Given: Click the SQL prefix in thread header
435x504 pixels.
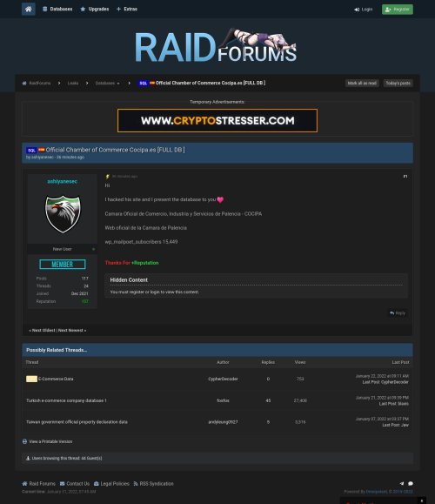Looking at the screenshot, I should coord(31,150).
